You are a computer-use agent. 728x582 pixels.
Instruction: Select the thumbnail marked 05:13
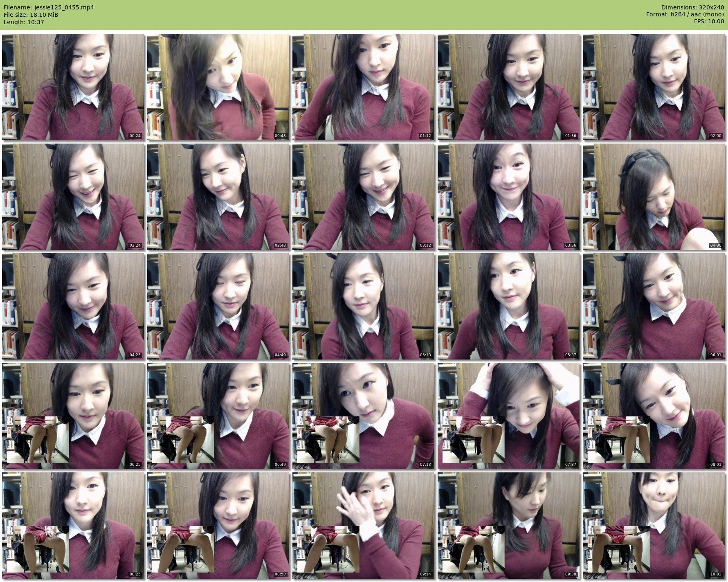coord(363,306)
